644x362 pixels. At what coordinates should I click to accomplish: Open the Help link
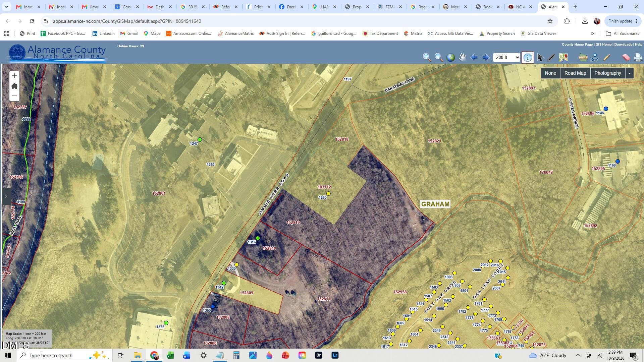tap(639, 45)
